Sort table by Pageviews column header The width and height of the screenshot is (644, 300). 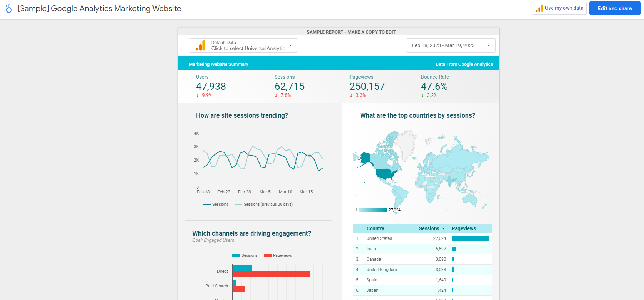click(464, 229)
